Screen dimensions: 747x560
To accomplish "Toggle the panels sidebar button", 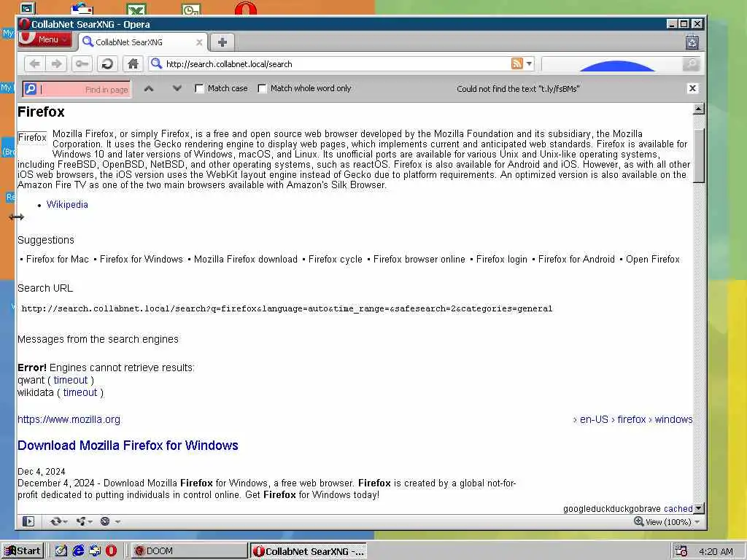I will coord(28,521).
